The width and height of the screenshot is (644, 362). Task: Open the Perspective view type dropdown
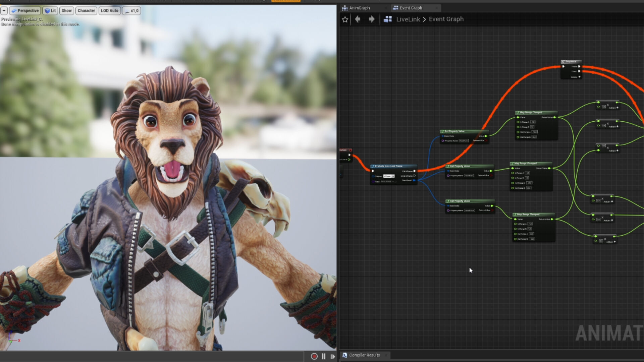tap(25, 11)
